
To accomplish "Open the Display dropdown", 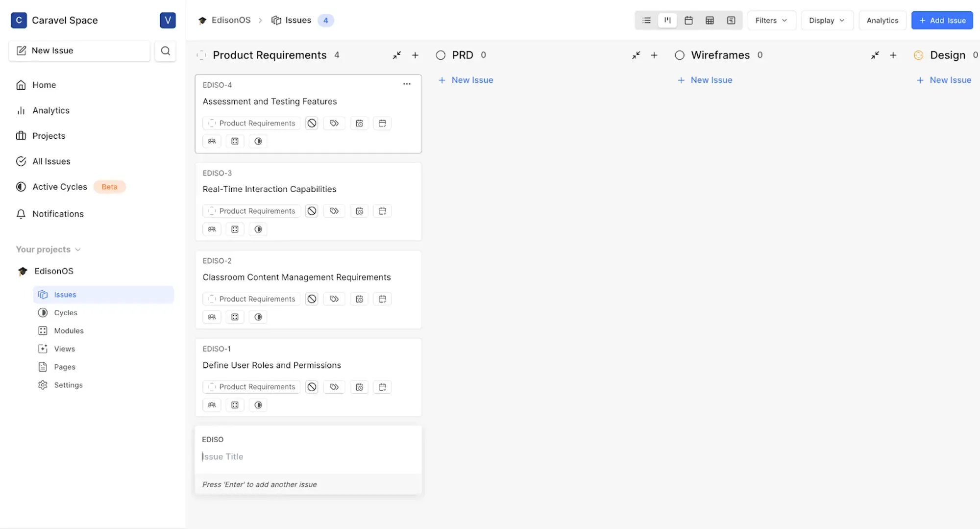I will [827, 21].
